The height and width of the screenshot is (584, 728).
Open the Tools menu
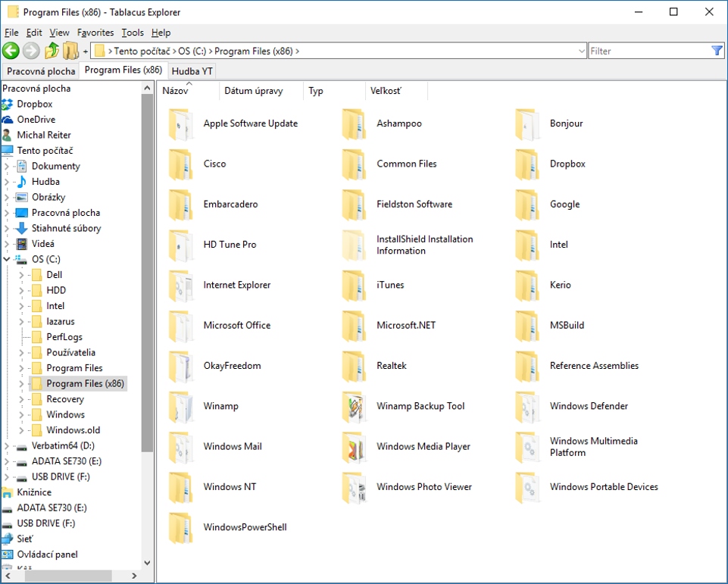(x=133, y=33)
